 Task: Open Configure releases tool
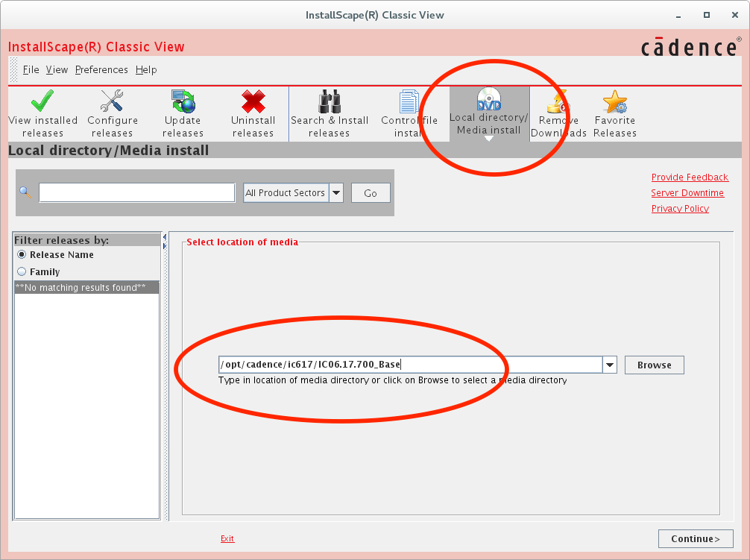click(x=113, y=114)
